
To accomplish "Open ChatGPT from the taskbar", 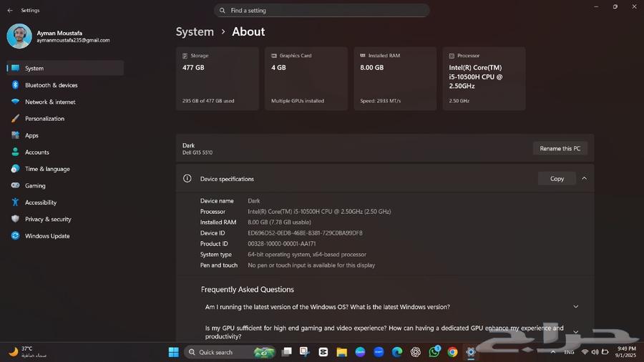I will pos(416,352).
